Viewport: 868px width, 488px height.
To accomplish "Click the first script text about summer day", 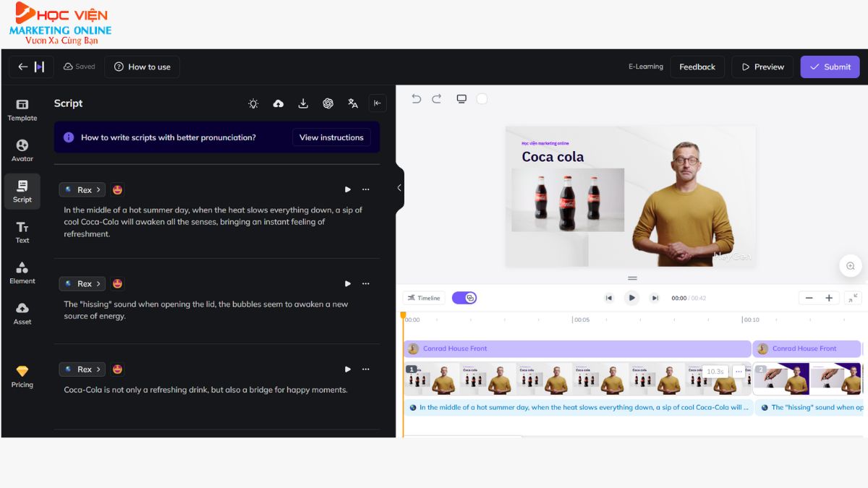I will click(x=213, y=222).
